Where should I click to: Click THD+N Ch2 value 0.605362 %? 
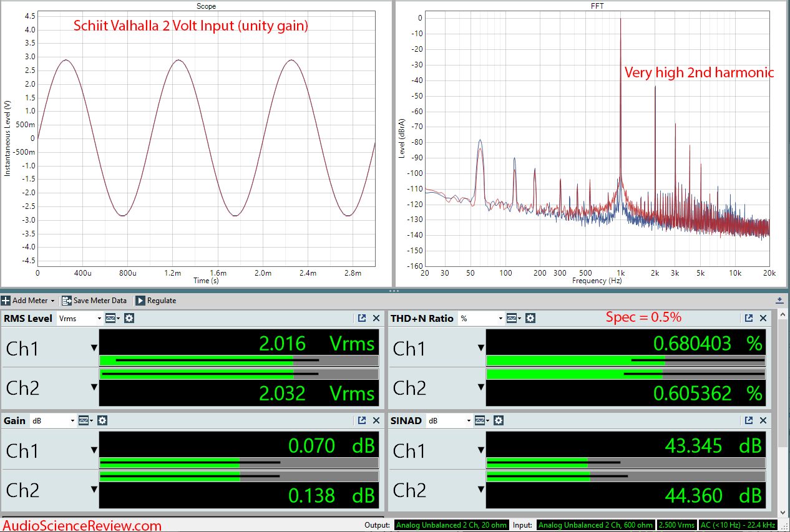[x=708, y=393]
